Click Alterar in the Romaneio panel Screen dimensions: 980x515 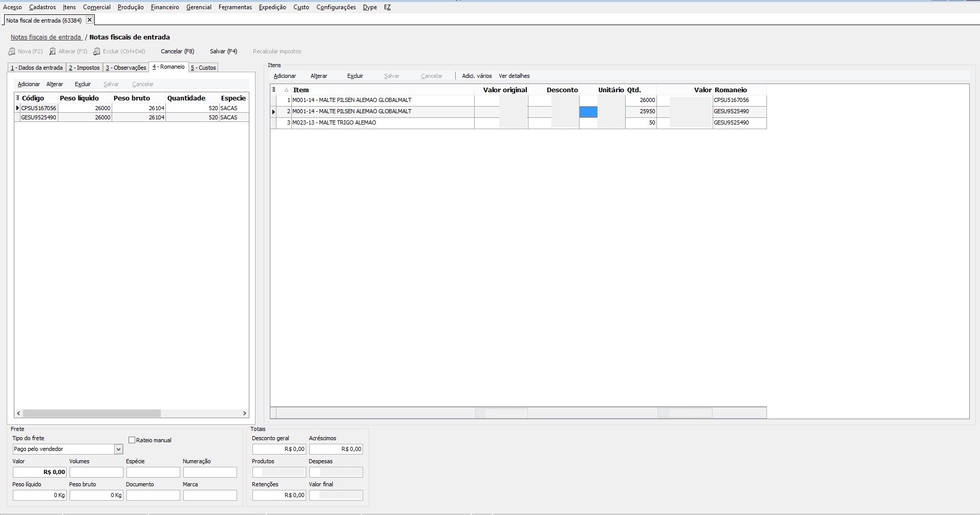55,84
